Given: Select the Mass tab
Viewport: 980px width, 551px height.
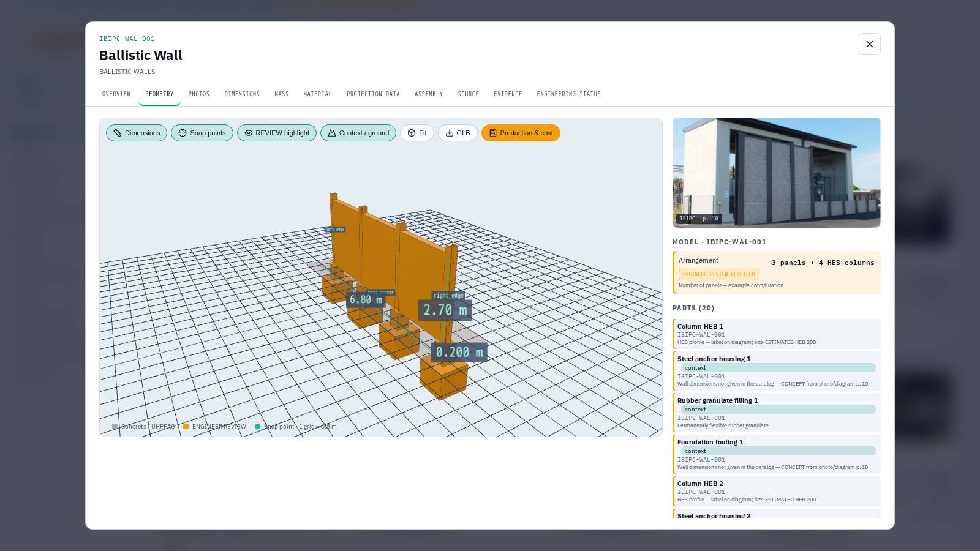Looking at the screenshot, I should [282, 94].
